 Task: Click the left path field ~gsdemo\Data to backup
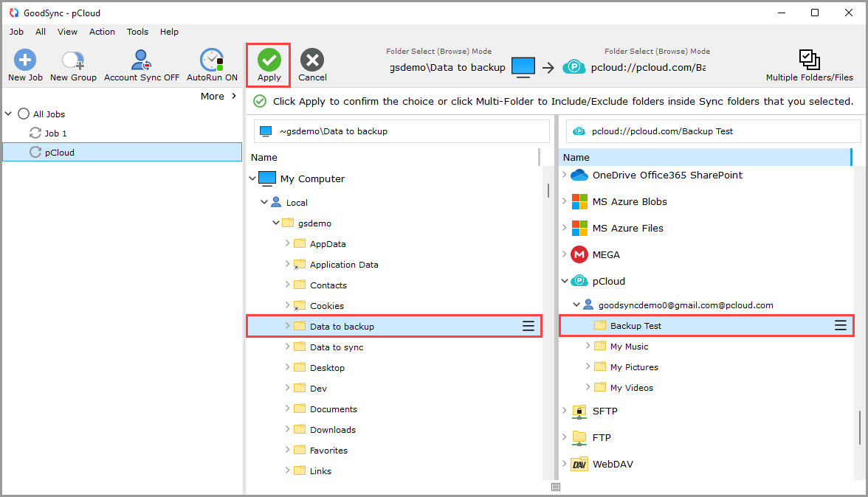coord(402,131)
